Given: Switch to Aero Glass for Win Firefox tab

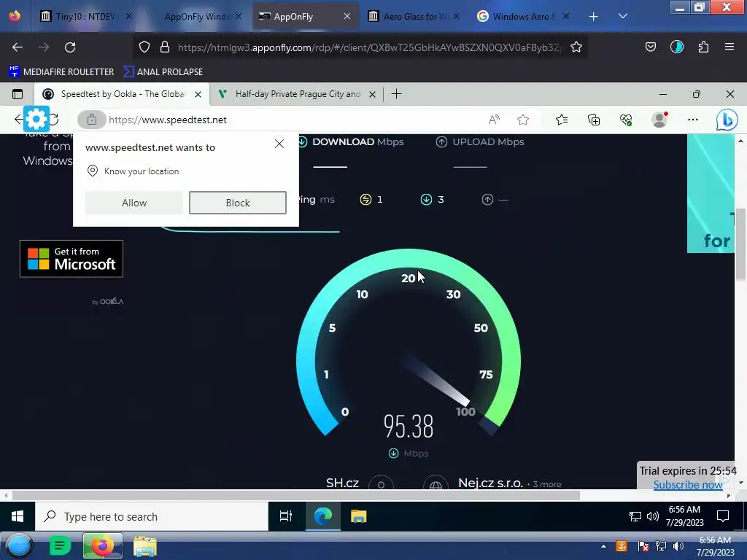Looking at the screenshot, I should (414, 17).
